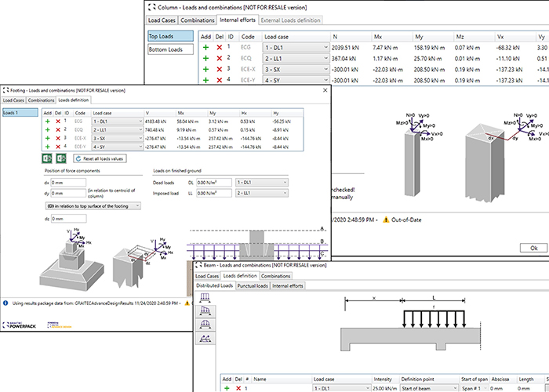Switch to Load Cases tab in Column window
The width and height of the screenshot is (549, 392).
pos(162,20)
